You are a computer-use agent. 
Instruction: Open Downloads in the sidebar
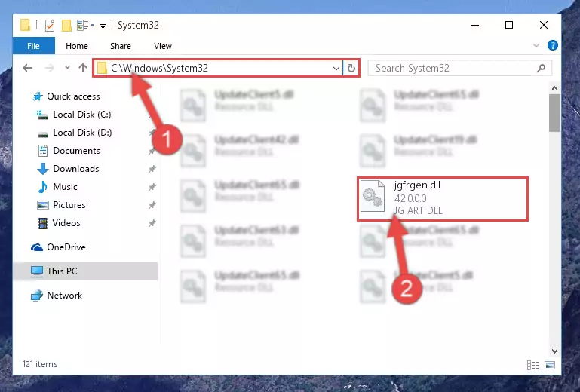click(76, 169)
